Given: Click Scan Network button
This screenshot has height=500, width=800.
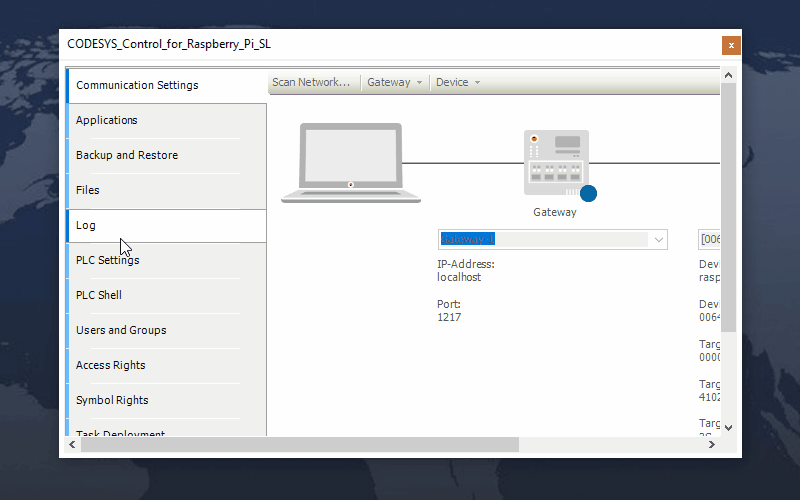Looking at the screenshot, I should pos(311,82).
